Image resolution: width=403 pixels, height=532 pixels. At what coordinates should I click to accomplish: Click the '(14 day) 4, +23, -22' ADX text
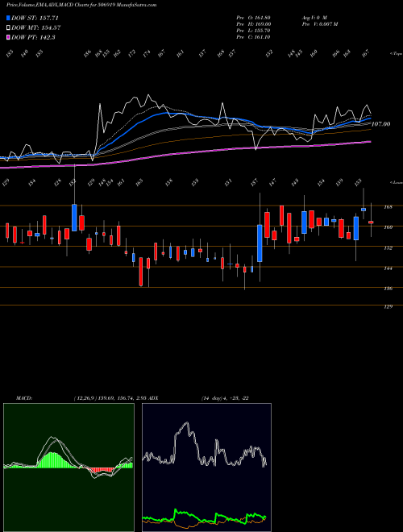pos(225,398)
